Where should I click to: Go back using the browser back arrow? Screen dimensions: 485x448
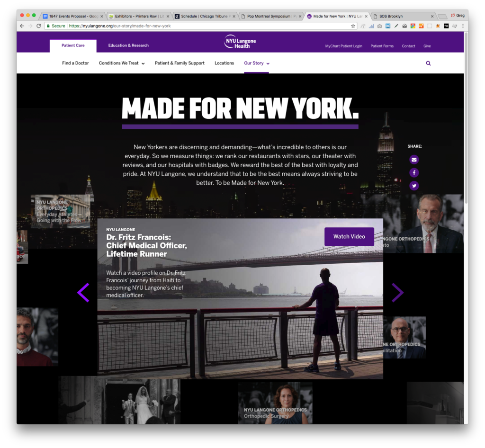22,26
